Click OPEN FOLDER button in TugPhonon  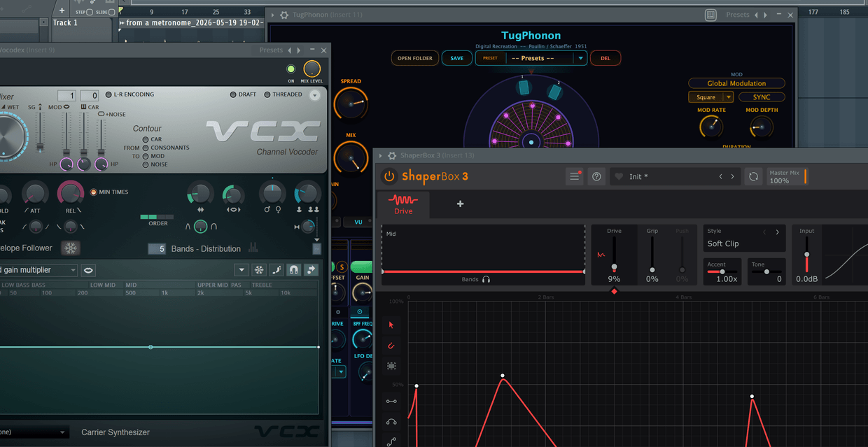click(x=415, y=58)
